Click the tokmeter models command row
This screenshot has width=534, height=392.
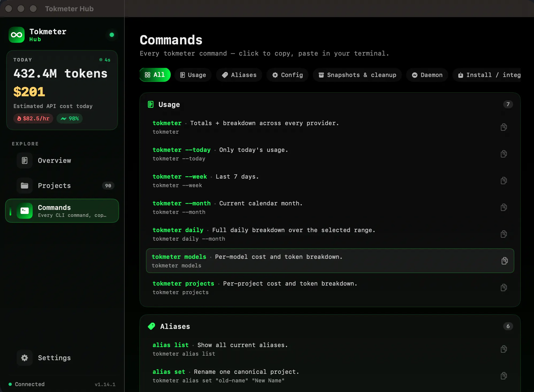point(330,261)
